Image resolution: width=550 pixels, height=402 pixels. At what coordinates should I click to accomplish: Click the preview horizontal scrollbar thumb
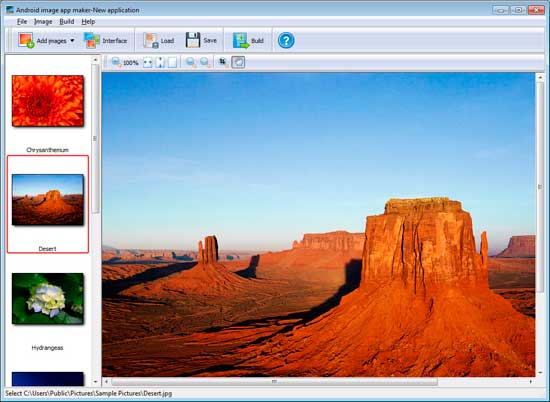click(x=274, y=381)
